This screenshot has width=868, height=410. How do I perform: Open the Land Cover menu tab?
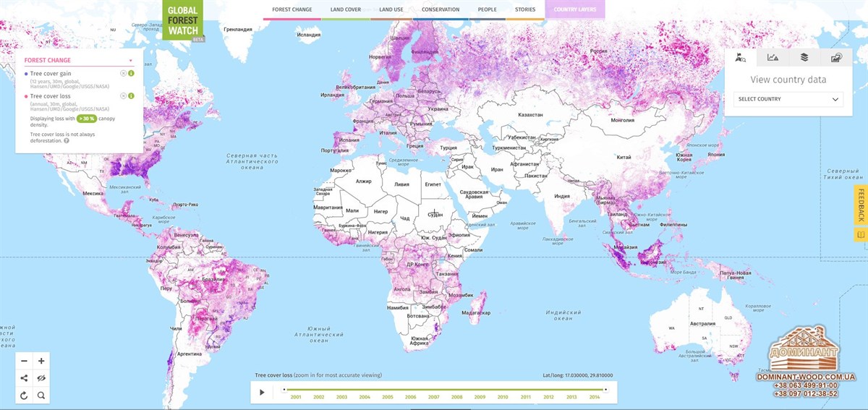tap(346, 9)
